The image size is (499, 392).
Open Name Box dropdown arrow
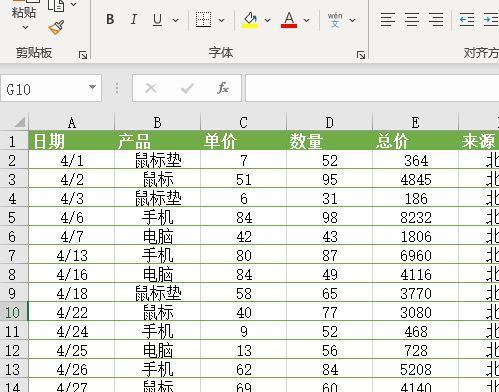pos(93,87)
